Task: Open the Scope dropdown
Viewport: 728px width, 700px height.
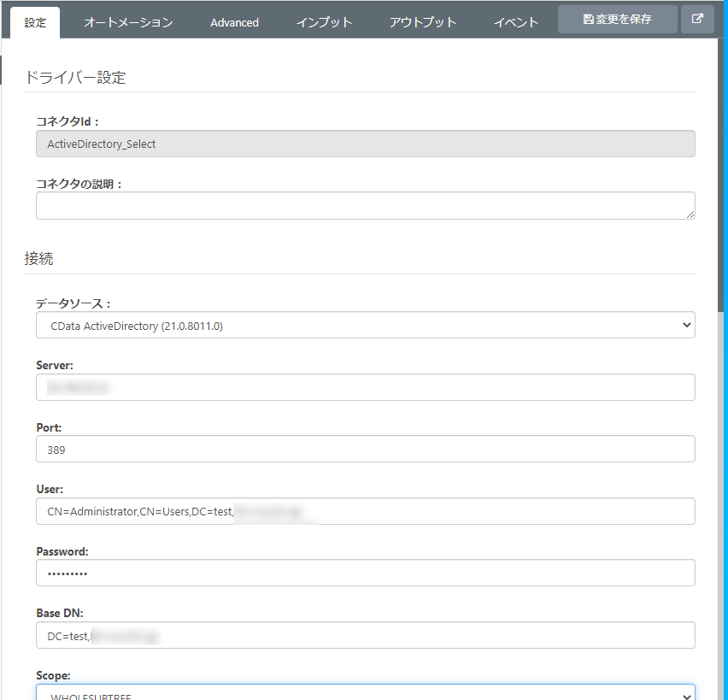Action: pos(365,693)
